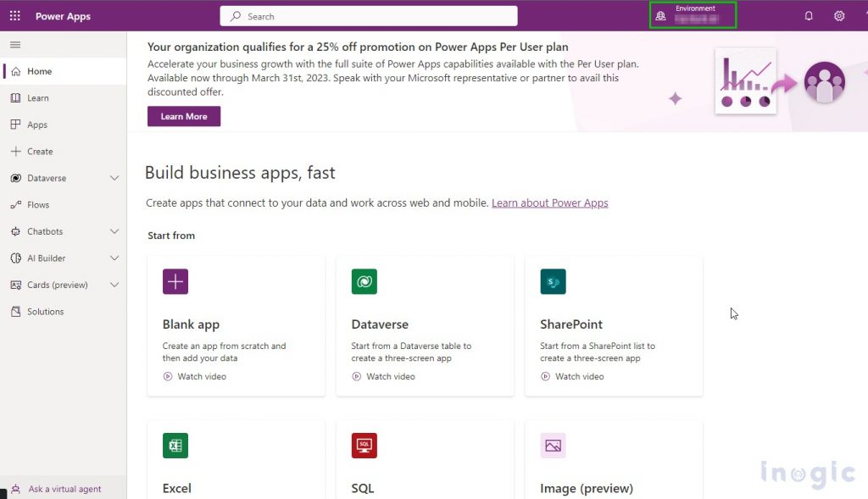868x499 pixels.
Task: Open the Apps navigation item
Action: (63, 125)
